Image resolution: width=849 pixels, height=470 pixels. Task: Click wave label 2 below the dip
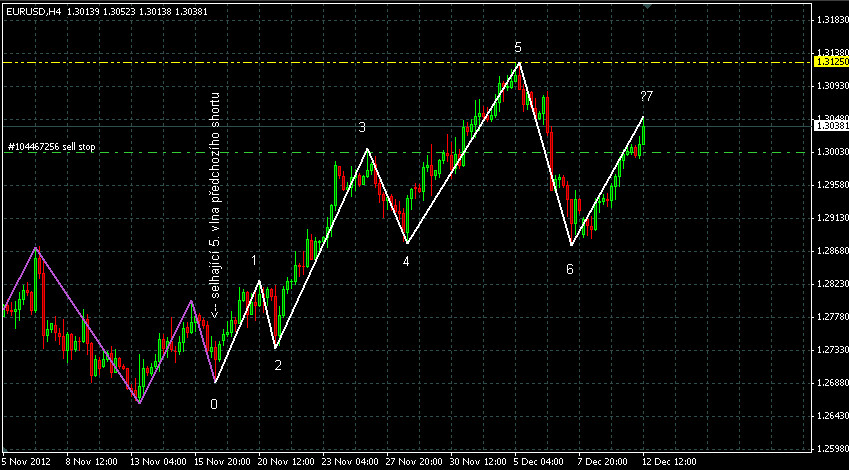pyautogui.click(x=278, y=365)
